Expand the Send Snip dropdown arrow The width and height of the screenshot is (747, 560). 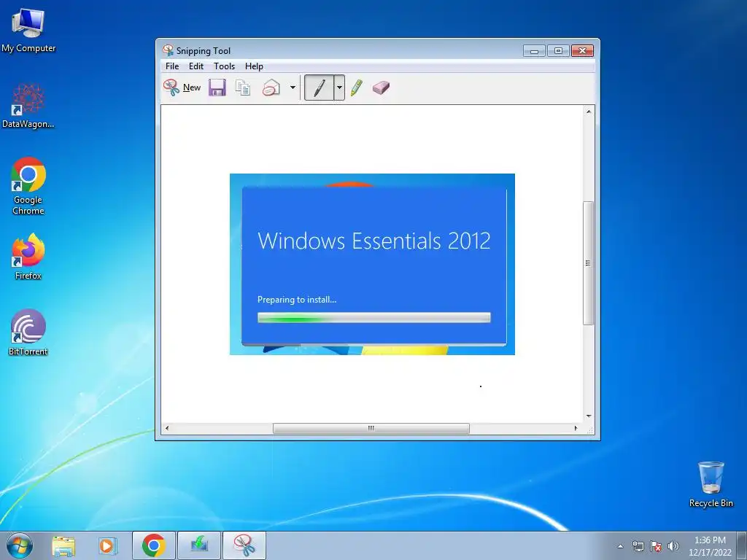[x=293, y=87]
